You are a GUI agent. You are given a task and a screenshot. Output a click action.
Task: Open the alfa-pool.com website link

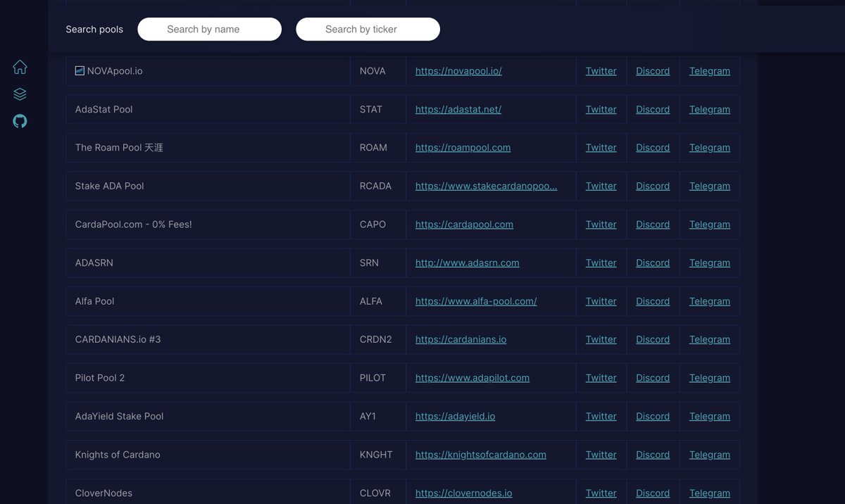pos(476,301)
